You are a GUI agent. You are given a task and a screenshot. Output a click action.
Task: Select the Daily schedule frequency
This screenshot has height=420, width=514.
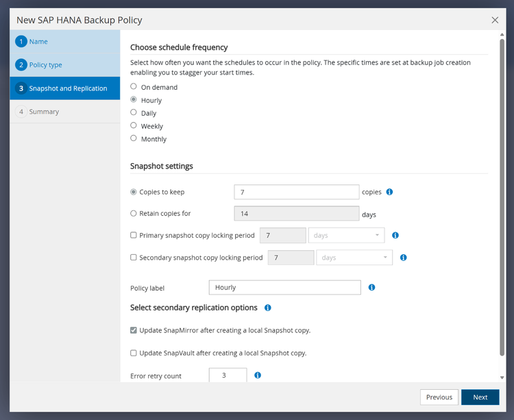coord(134,112)
